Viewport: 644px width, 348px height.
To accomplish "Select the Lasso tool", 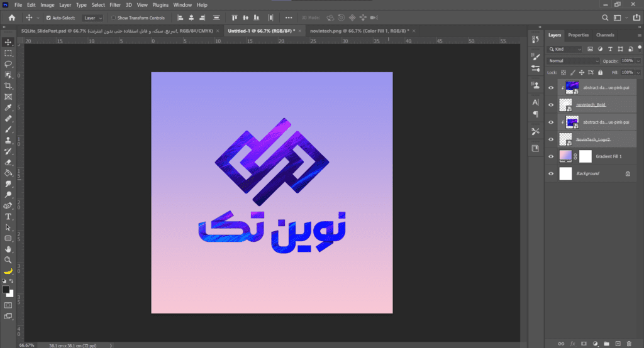I will pyautogui.click(x=8, y=64).
